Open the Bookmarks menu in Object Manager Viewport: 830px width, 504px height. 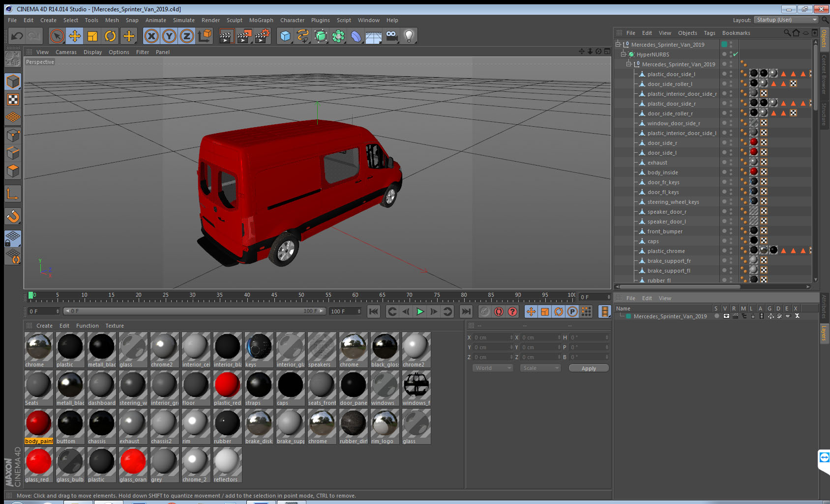(x=736, y=33)
